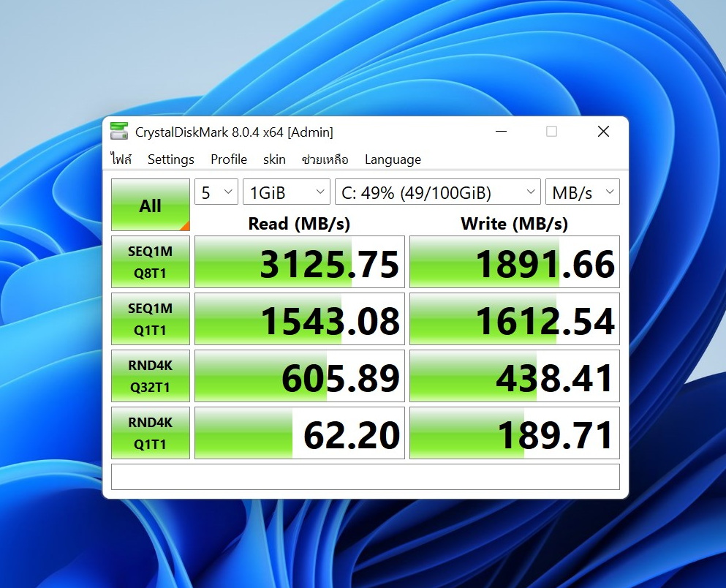Open the skin menu

point(274,159)
